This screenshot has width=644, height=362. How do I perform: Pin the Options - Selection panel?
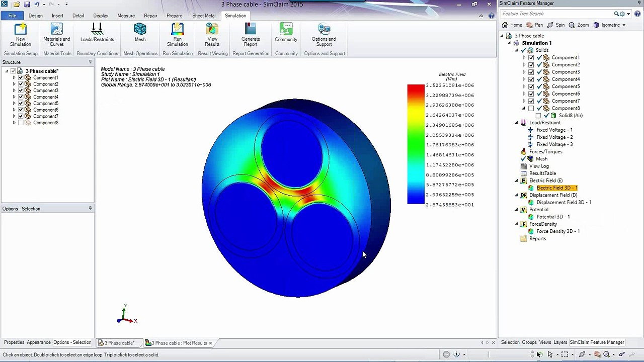[90, 208]
